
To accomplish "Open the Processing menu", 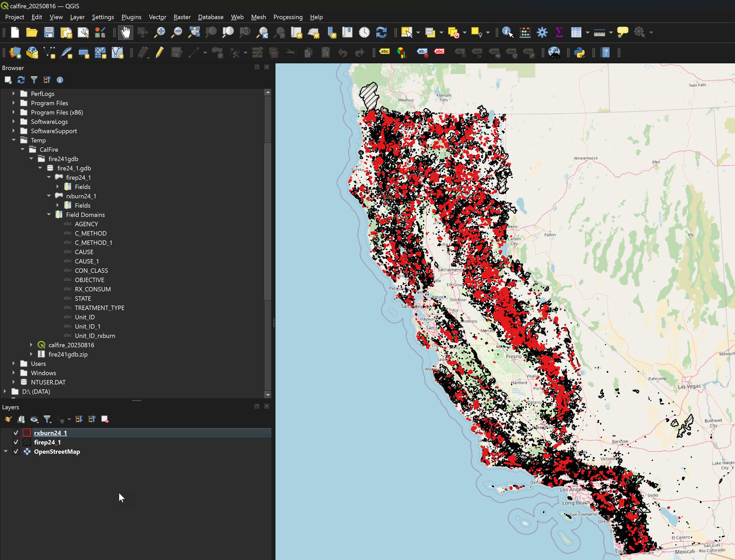I will coord(288,17).
